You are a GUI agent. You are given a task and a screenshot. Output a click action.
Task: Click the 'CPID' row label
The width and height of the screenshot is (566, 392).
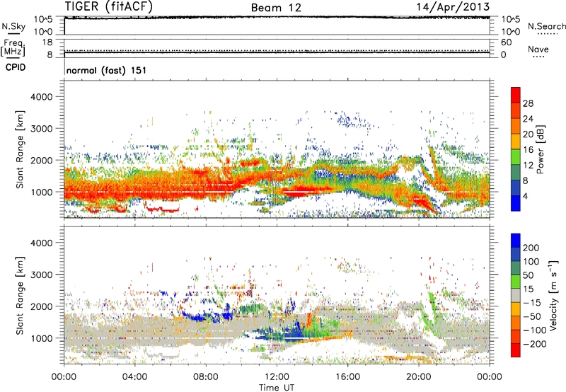tap(16, 67)
